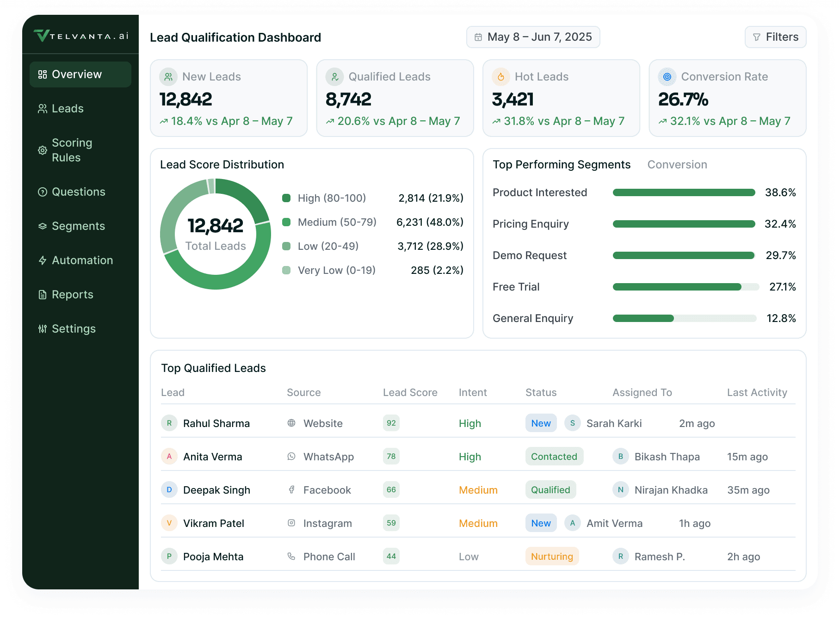Click the Settings sliders icon
Viewport: 840px width, 619px height.
(x=43, y=329)
